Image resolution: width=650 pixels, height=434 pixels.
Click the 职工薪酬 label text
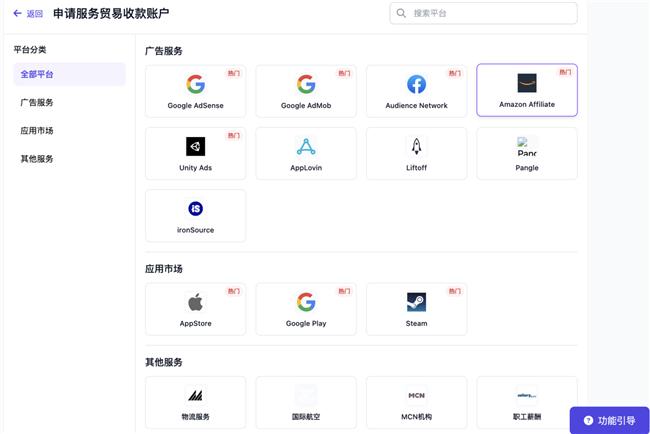527,417
